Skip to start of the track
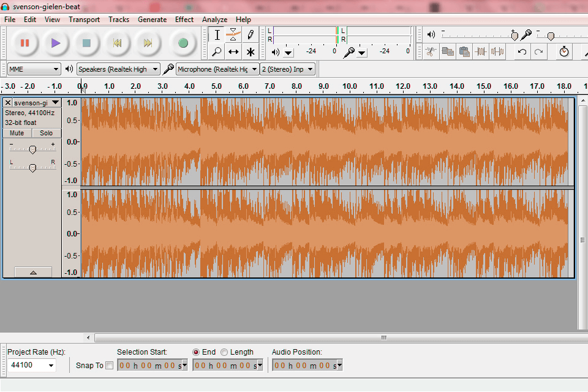 click(118, 43)
